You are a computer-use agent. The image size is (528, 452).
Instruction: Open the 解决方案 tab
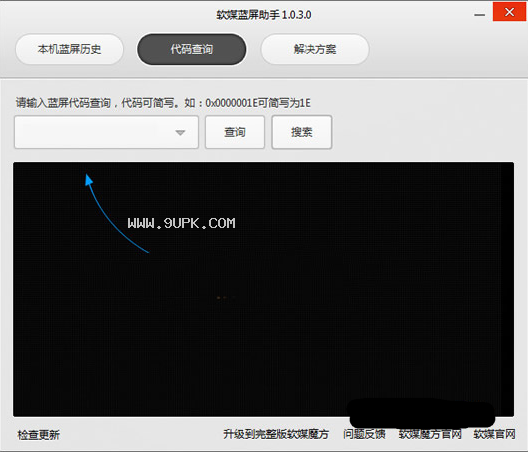315,49
